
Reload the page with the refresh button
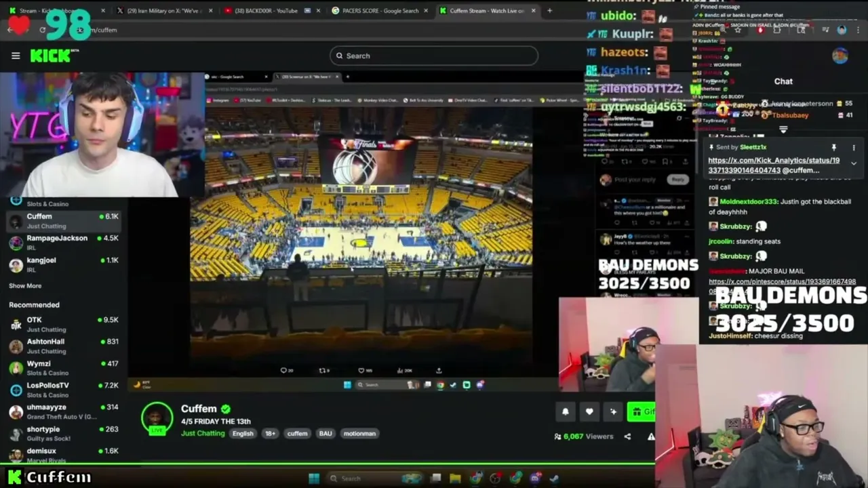42,30
